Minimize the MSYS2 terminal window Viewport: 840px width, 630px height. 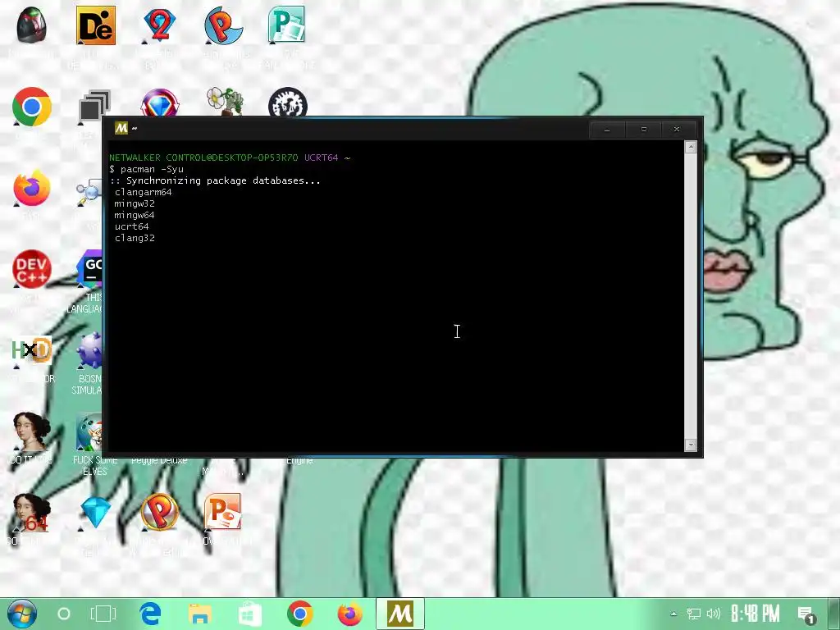pos(607,130)
